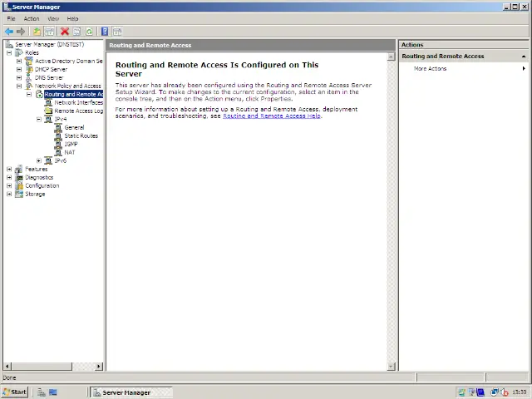Expand the Diagnostics tree node
Image resolution: width=532 pixels, height=399 pixels.
tap(9, 177)
